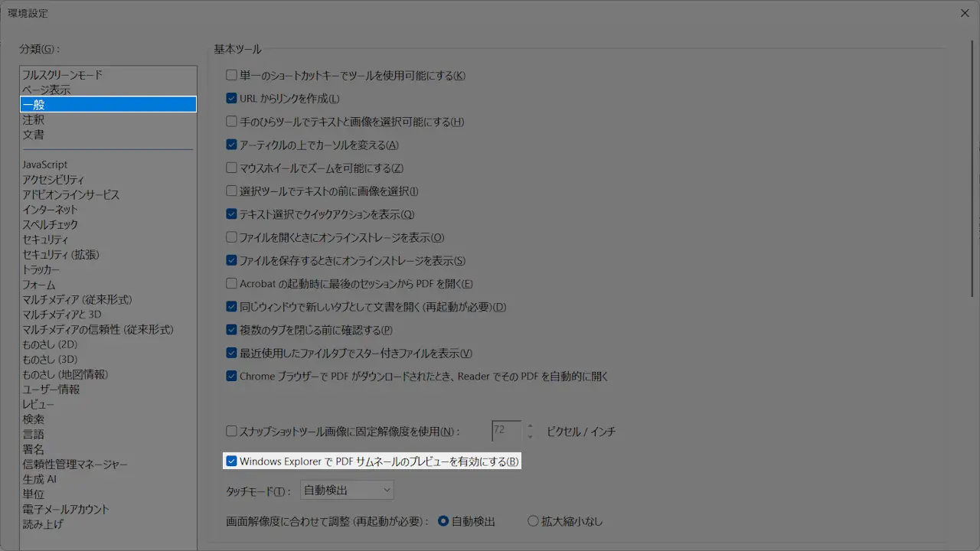The width and height of the screenshot is (980, 551).
Task: Click the resolution value field showing 72
Action: pos(506,431)
